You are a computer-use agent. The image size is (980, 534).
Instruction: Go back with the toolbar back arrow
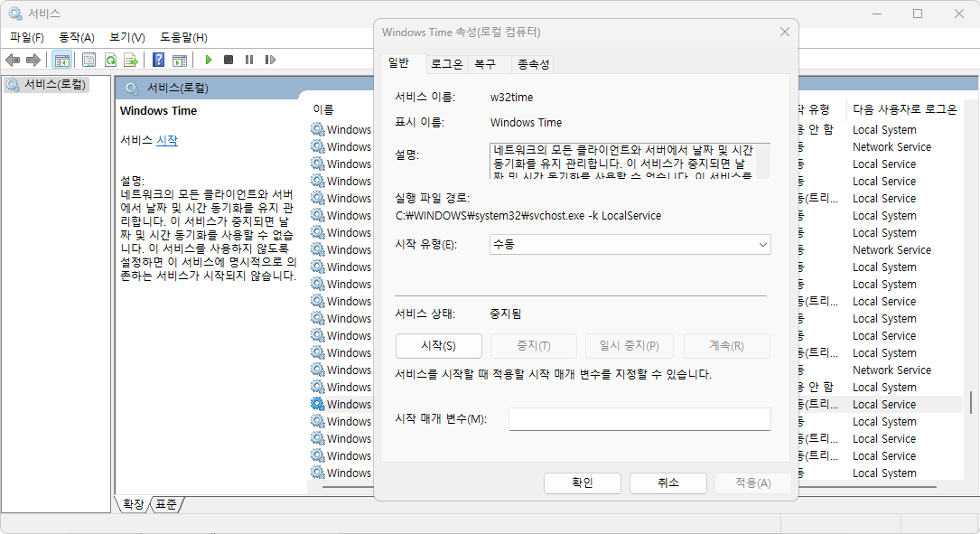13,60
